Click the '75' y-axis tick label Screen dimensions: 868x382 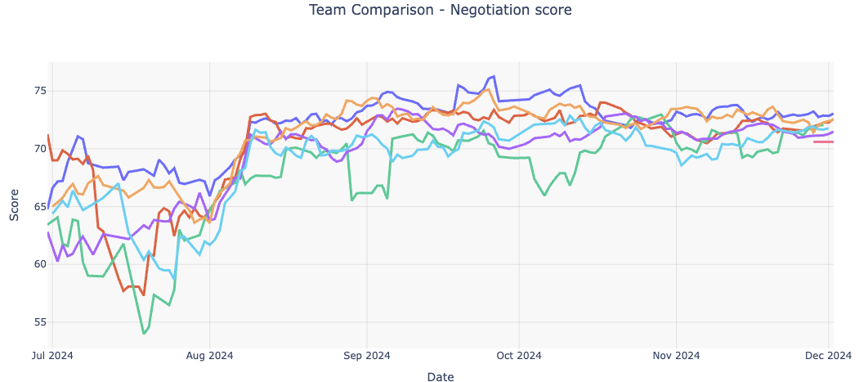pos(37,91)
